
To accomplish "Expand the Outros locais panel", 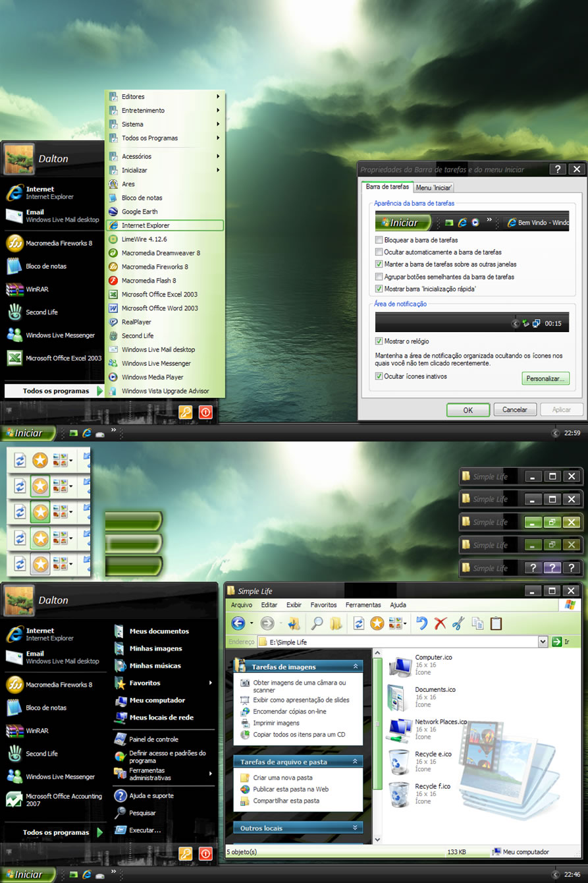I will [356, 828].
